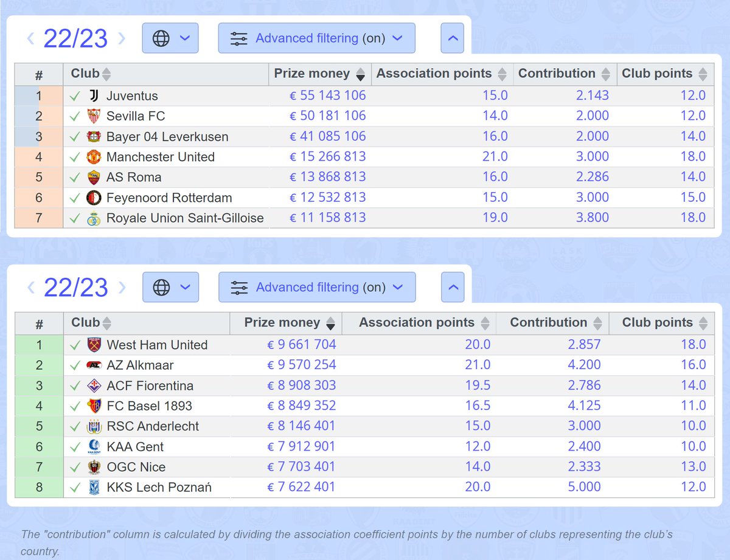Click the KKS Lech Poznań crest icon
The height and width of the screenshot is (560, 730).
coord(94,488)
